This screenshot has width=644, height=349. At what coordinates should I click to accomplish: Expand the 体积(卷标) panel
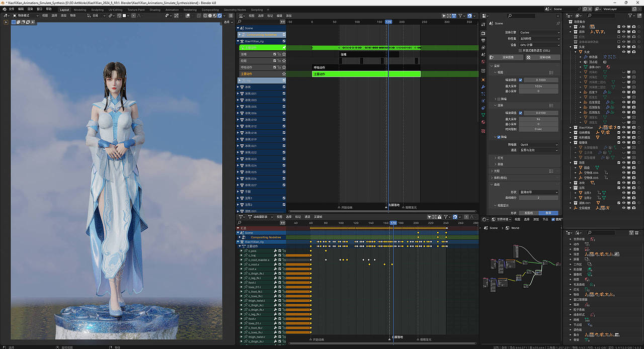click(499, 178)
